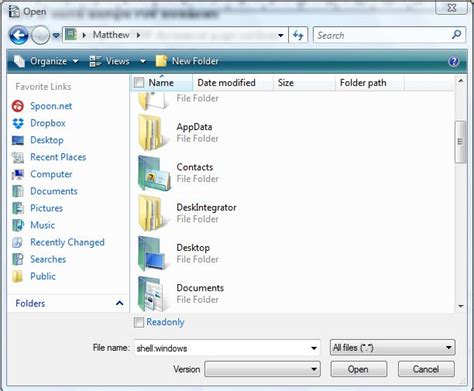Open Public favorite link

[x=43, y=276]
